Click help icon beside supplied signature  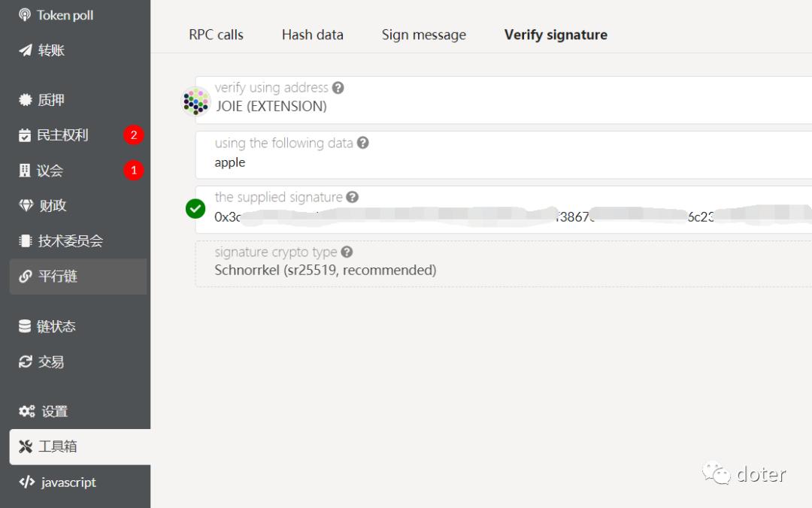coord(352,197)
